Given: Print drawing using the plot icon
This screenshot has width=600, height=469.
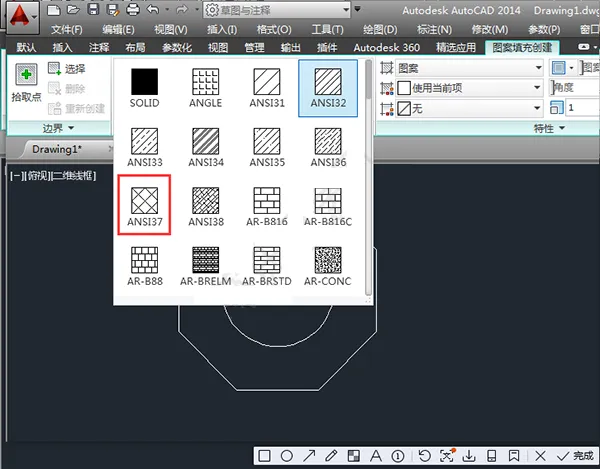Looking at the screenshot, I should 133,10.
